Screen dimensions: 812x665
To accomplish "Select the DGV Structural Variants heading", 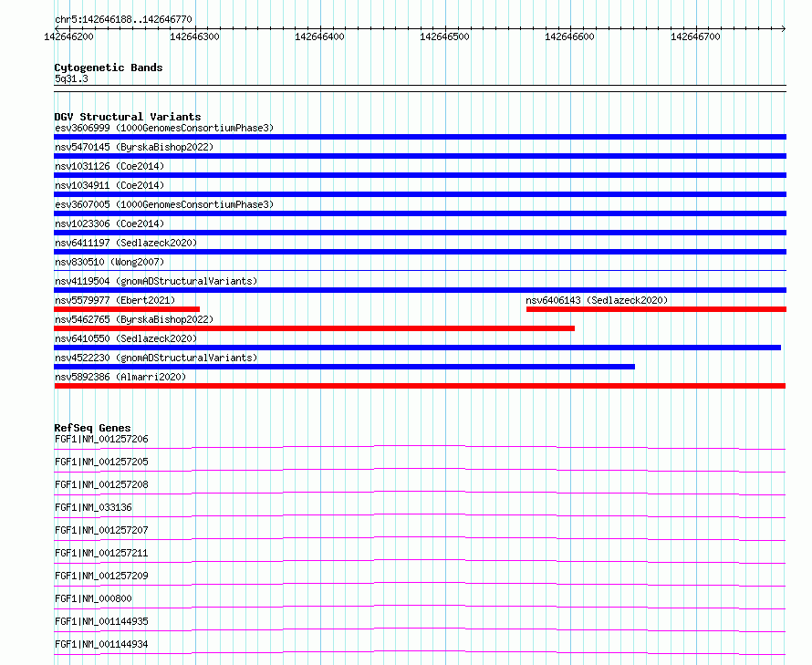I will [x=128, y=117].
